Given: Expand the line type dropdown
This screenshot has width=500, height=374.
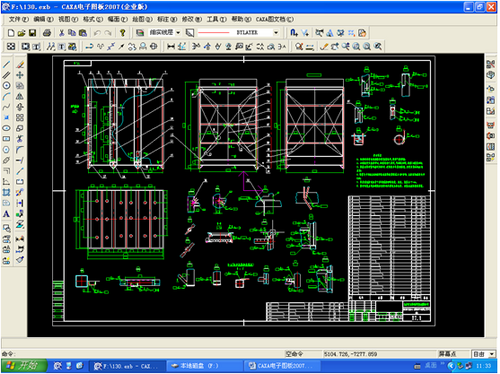Looking at the screenshot, I should coord(178,32).
